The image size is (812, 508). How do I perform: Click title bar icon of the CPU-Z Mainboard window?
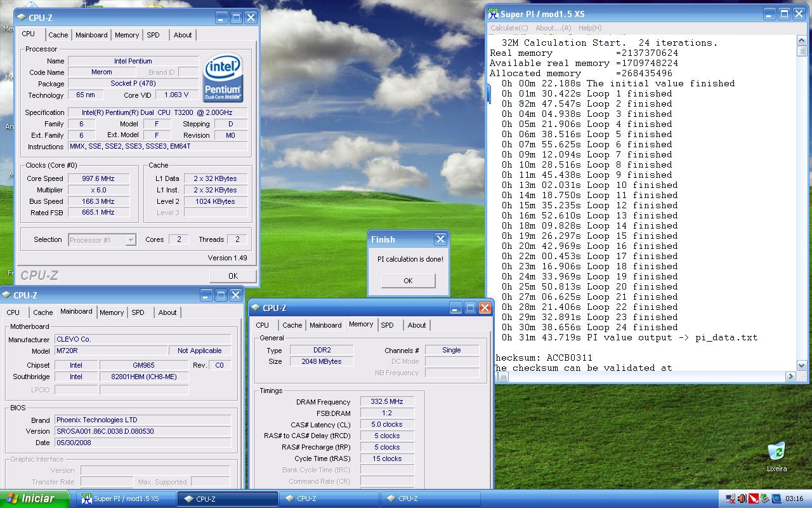pos(6,295)
